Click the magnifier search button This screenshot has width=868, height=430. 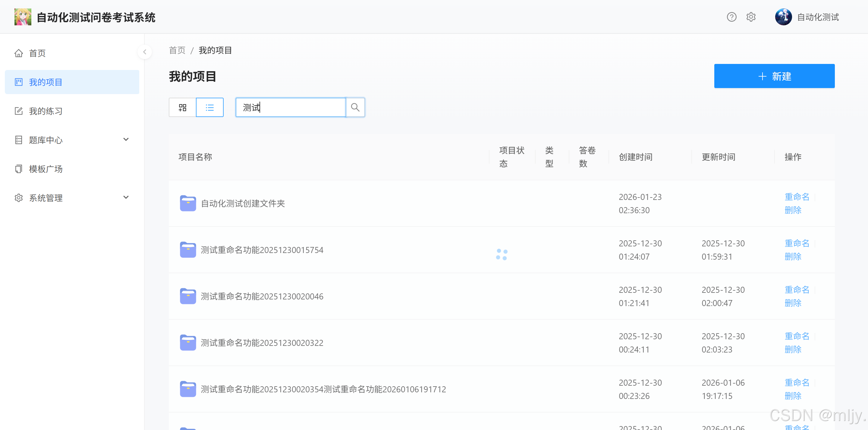355,108
